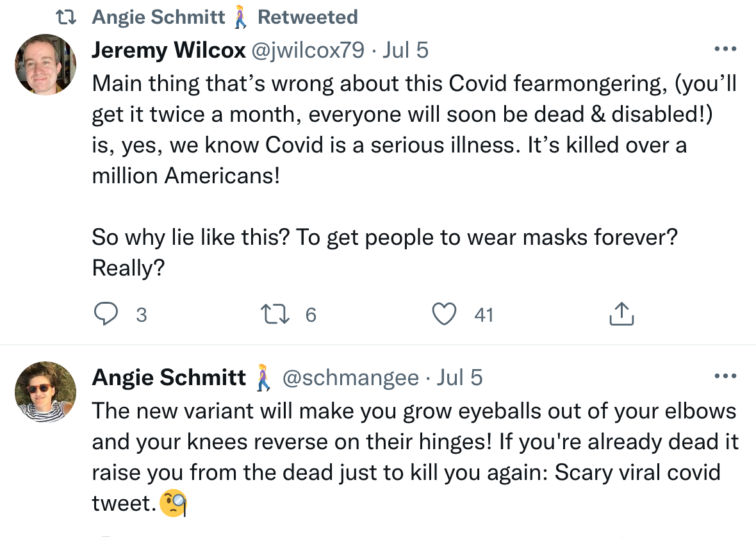The height and width of the screenshot is (537, 756).
Task: Reply to Jeremy Wilcox's tweet
Action: point(105,314)
